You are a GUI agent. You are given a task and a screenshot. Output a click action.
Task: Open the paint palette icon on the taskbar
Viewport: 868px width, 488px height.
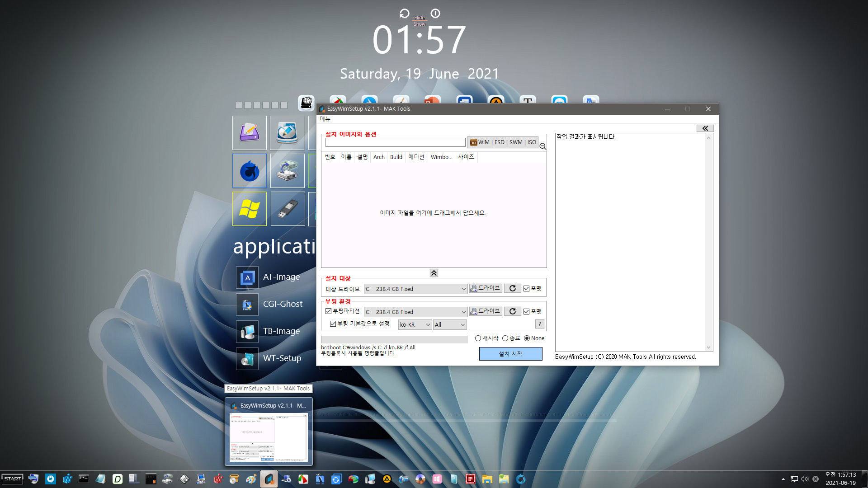[251, 479]
